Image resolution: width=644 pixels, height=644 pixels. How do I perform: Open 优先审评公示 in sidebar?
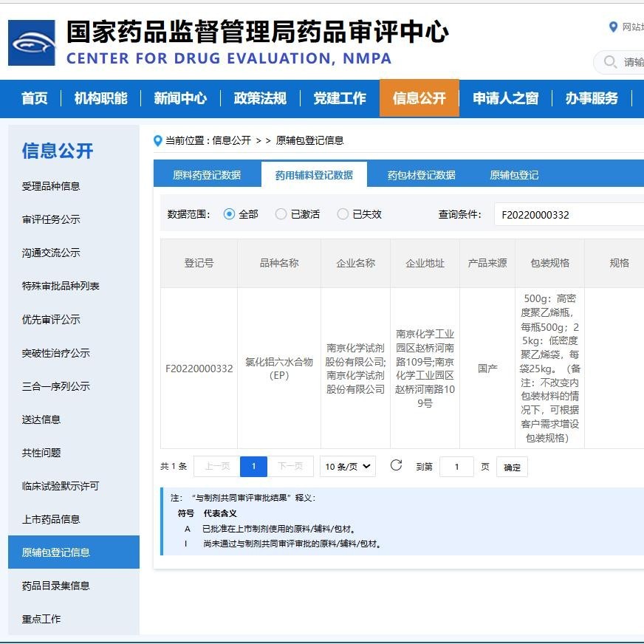[x=51, y=320]
